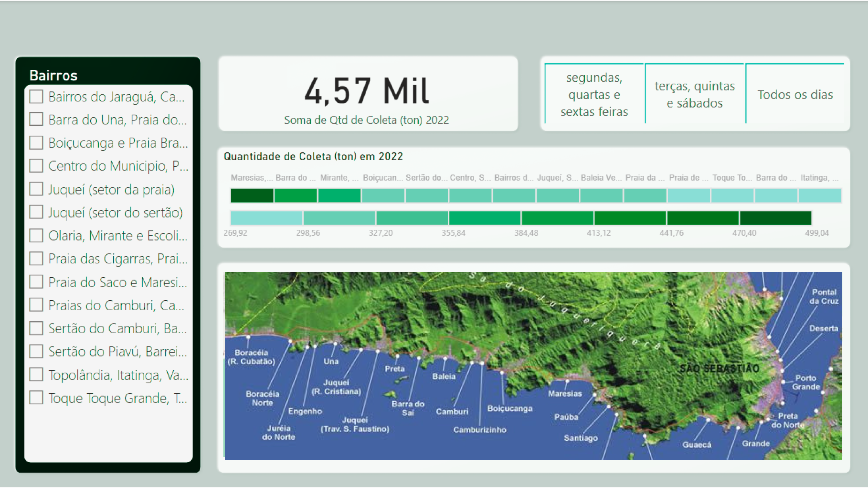The height and width of the screenshot is (488, 868).
Task: Click the 355,84 legend value
Action: tap(453, 233)
